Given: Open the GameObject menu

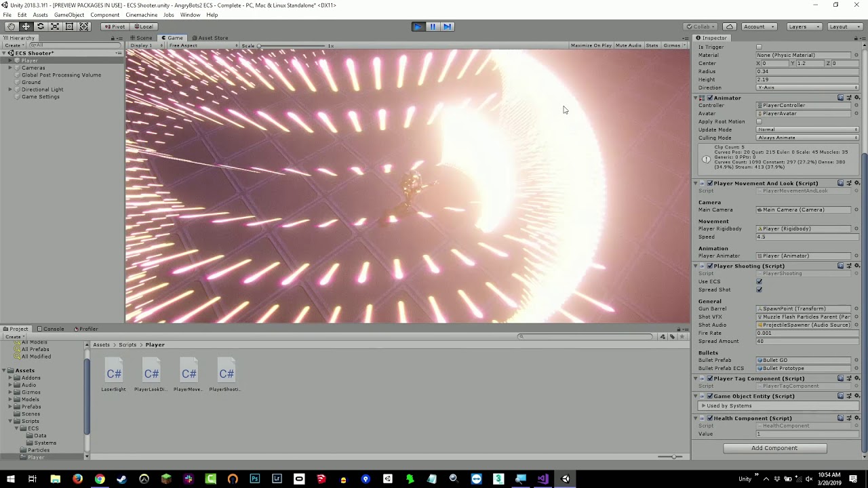Looking at the screenshot, I should coord(69,15).
